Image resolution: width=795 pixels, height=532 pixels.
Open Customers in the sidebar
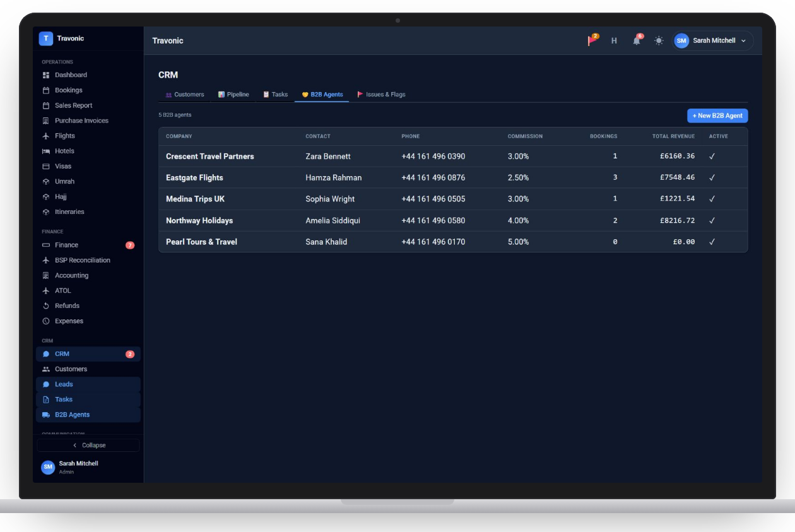click(88, 369)
